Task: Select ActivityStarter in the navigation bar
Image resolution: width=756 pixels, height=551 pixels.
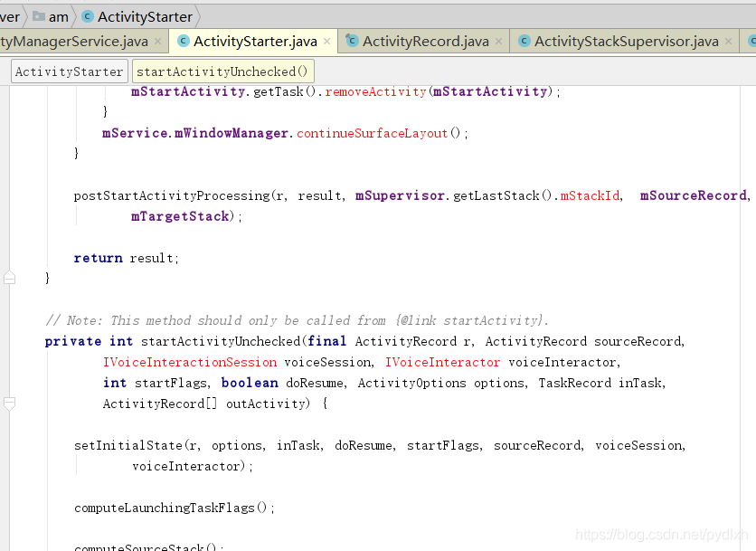Action: point(145,17)
